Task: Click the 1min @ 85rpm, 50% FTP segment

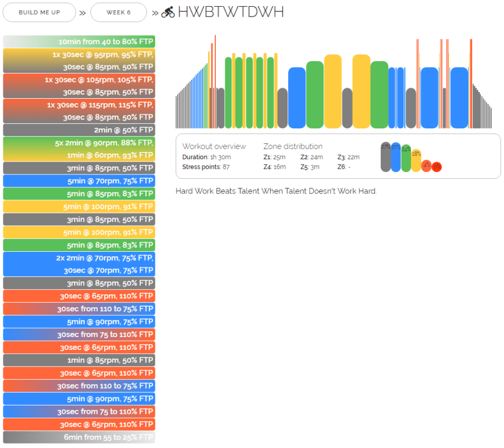Action: (x=79, y=360)
